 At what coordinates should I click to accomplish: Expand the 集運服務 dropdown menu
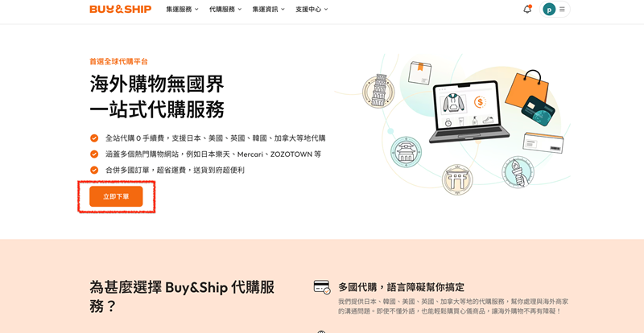[x=183, y=9]
